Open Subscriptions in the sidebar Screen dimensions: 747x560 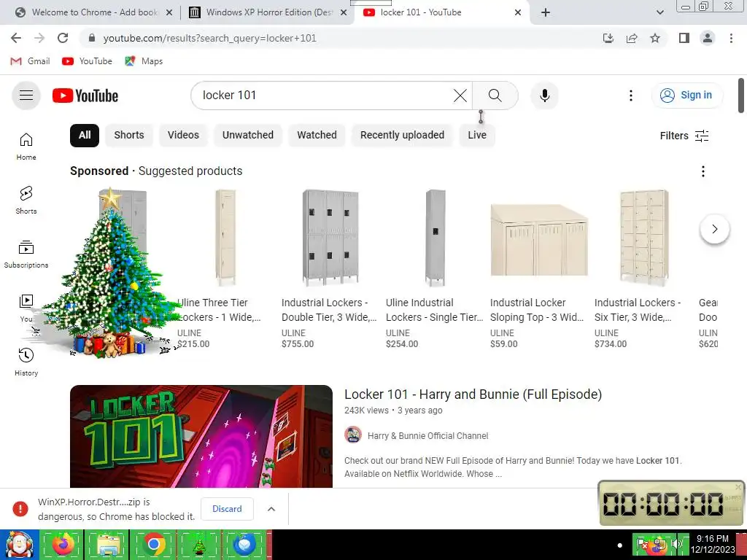click(26, 254)
